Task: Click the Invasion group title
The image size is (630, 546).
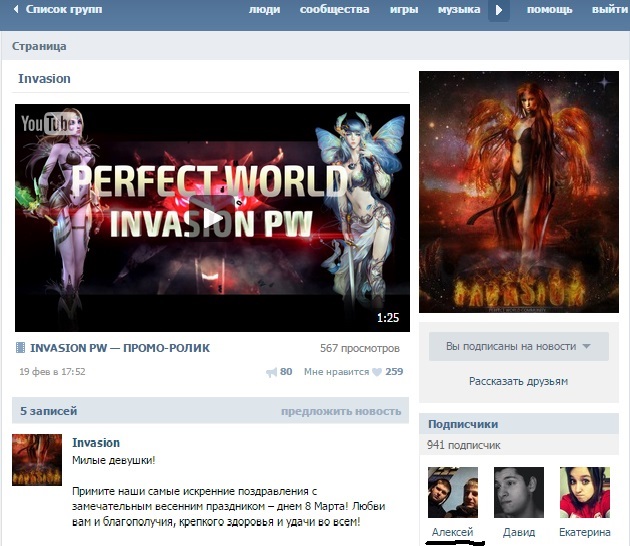Action: (44, 78)
